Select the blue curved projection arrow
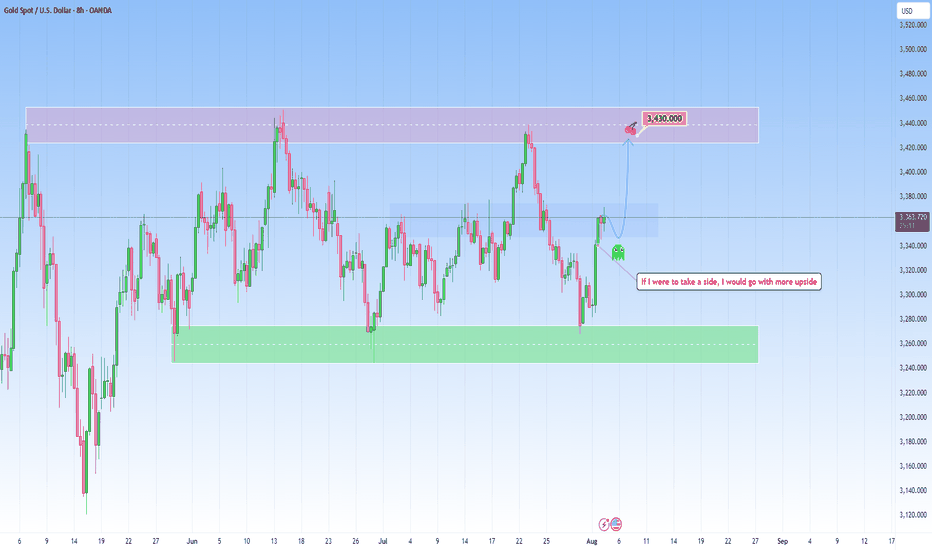The image size is (932, 550). (x=624, y=196)
